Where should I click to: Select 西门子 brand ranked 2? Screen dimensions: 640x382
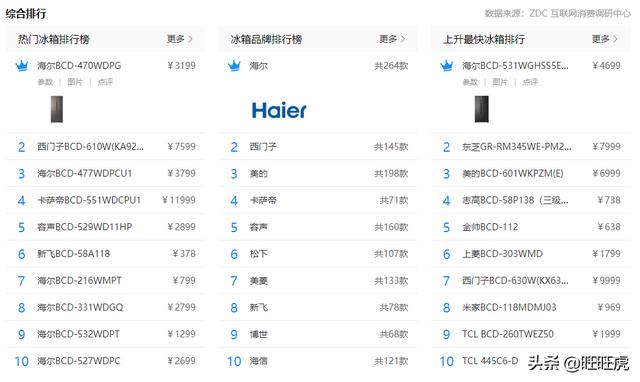tap(263, 147)
